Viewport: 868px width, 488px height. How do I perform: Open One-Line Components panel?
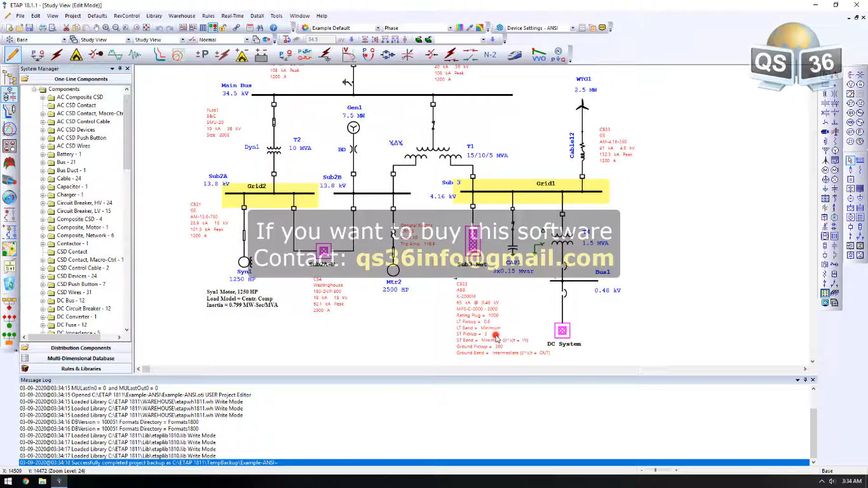click(76, 79)
